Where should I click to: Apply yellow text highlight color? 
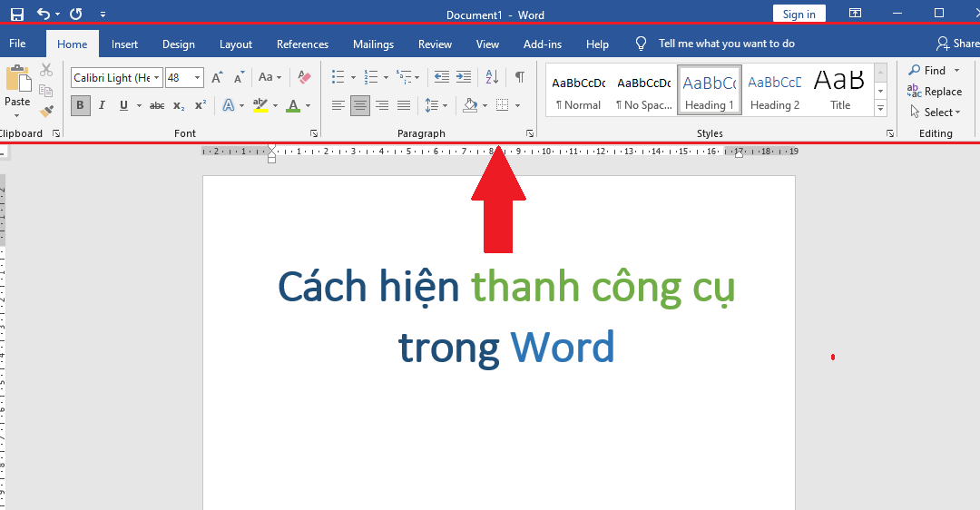point(260,105)
